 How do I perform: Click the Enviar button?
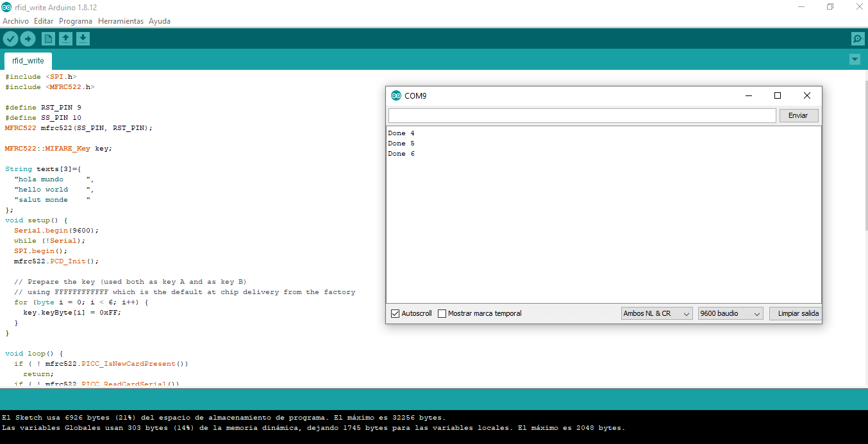coord(798,115)
